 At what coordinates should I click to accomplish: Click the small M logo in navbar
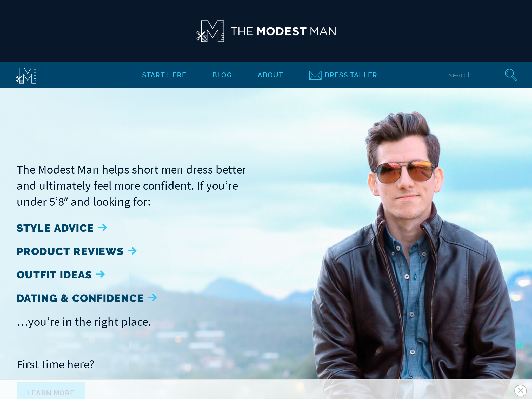coord(26,75)
